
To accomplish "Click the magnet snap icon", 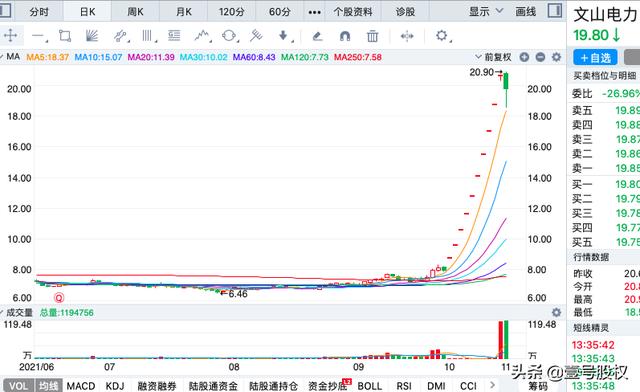I will pyautogui.click(x=345, y=36).
